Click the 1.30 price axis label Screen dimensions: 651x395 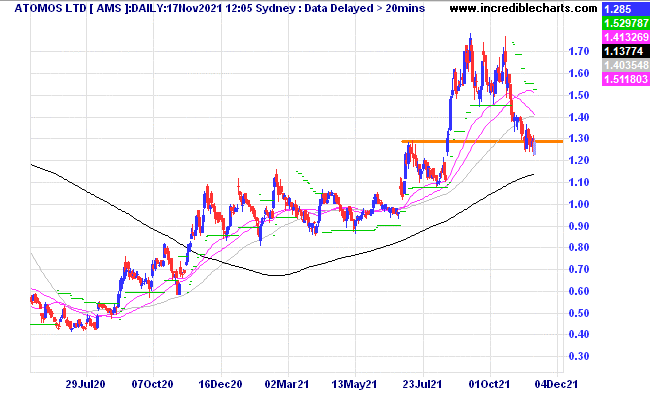(579, 138)
